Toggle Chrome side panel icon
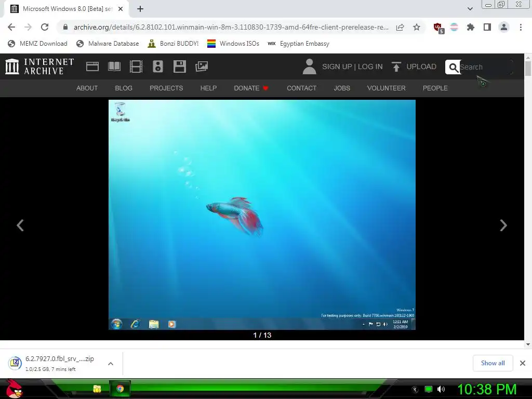Image resolution: width=532 pixels, height=399 pixels. pyautogui.click(x=487, y=27)
